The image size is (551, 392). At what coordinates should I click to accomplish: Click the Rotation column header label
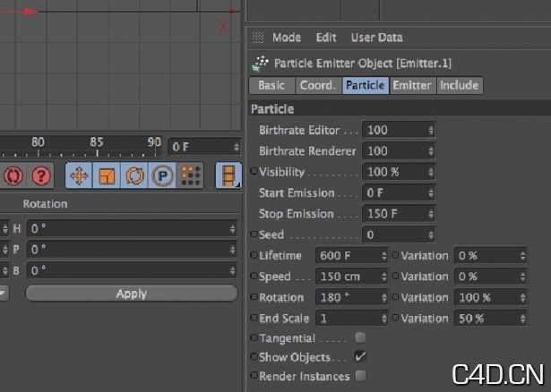pyautogui.click(x=45, y=204)
